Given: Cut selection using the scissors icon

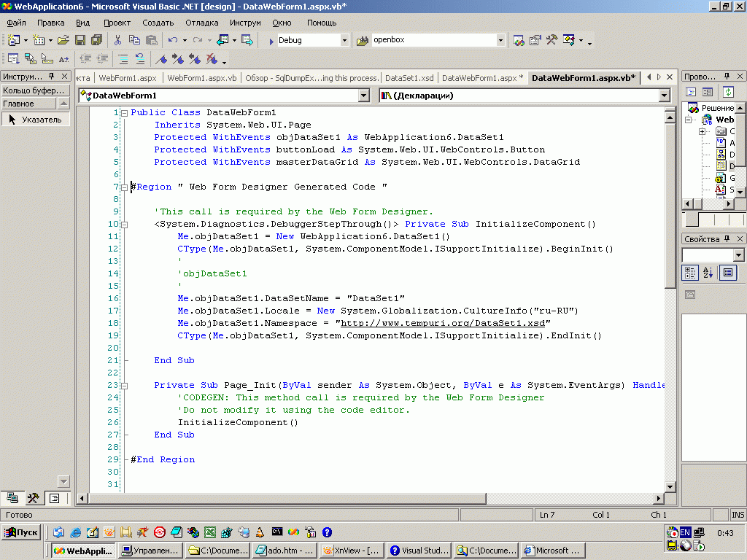Looking at the screenshot, I should (x=117, y=41).
